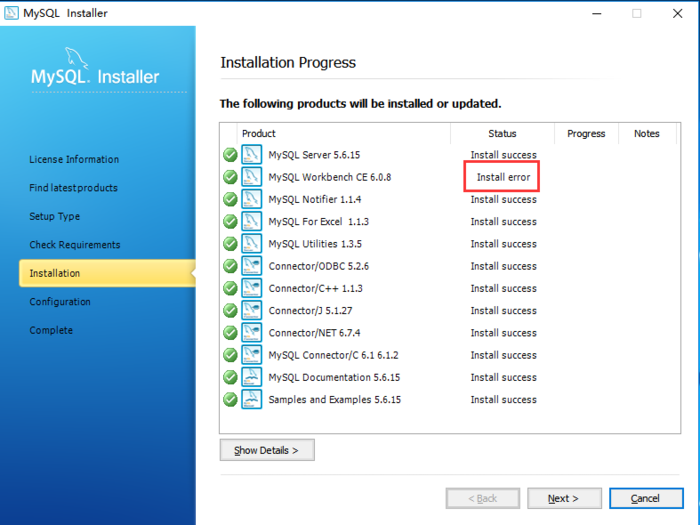The width and height of the screenshot is (700, 525).
Task: Click the Connector/C++ product icon
Action: click(251, 288)
